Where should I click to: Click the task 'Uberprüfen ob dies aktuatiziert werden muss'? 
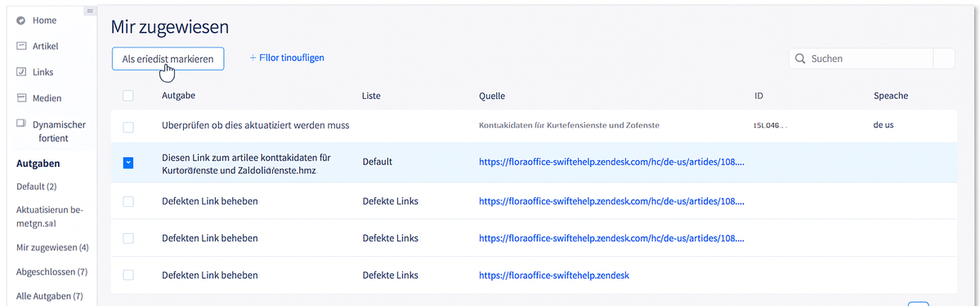pyautogui.click(x=255, y=125)
